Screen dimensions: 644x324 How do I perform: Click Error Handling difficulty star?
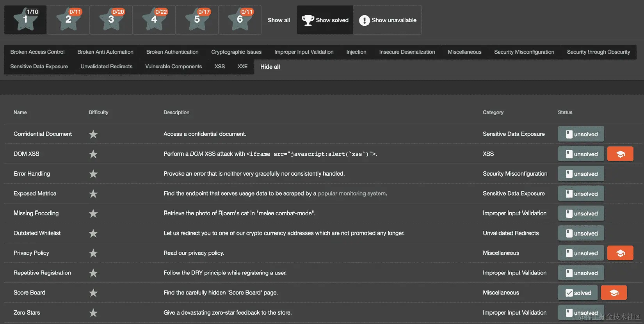[93, 174]
